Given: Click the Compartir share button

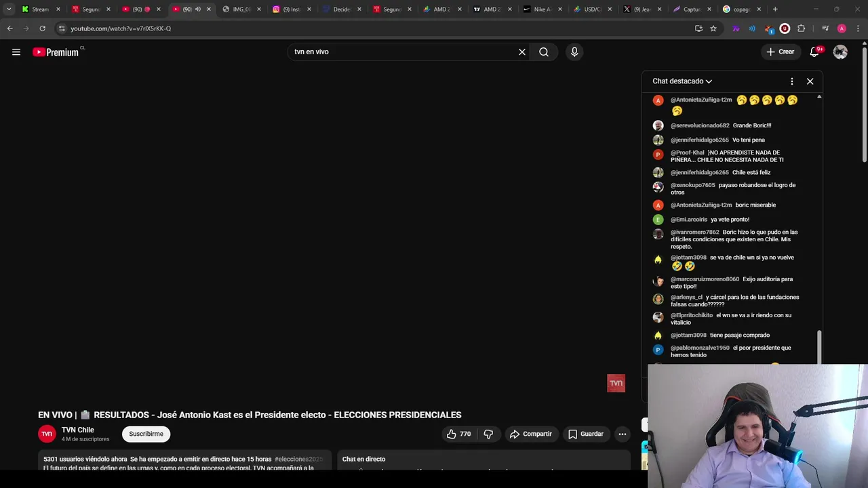Looking at the screenshot, I should [x=531, y=434].
